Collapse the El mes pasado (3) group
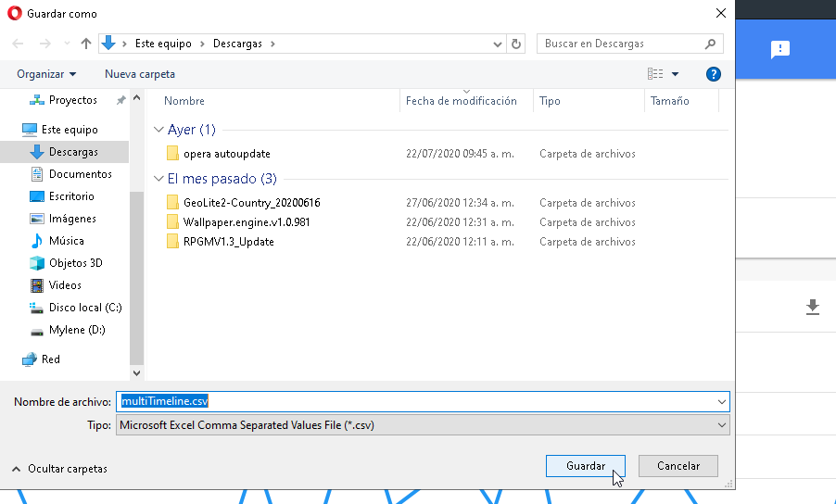 [x=158, y=179]
